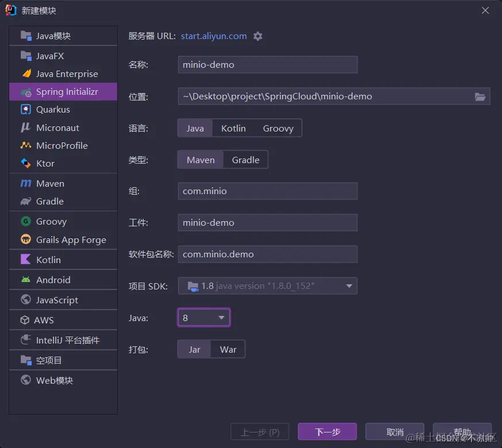Select the JavaFX entry text
This screenshot has width=502, height=448.
tap(50, 56)
